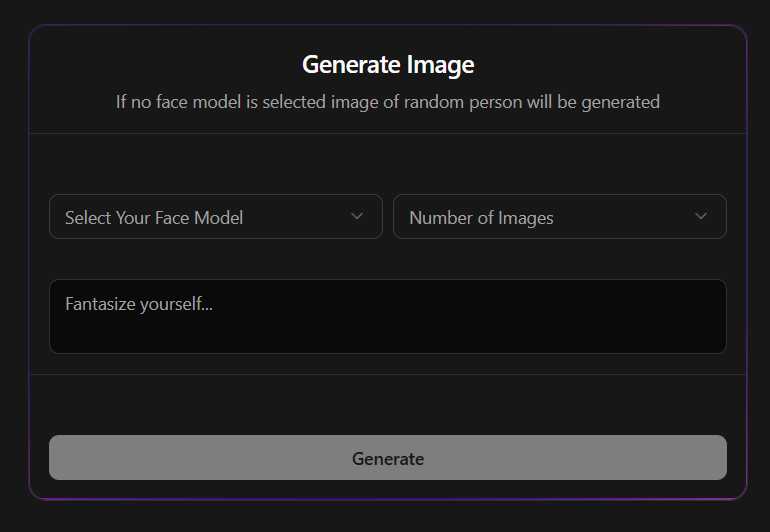Place cursor in the dark prompt textarea

click(x=387, y=325)
